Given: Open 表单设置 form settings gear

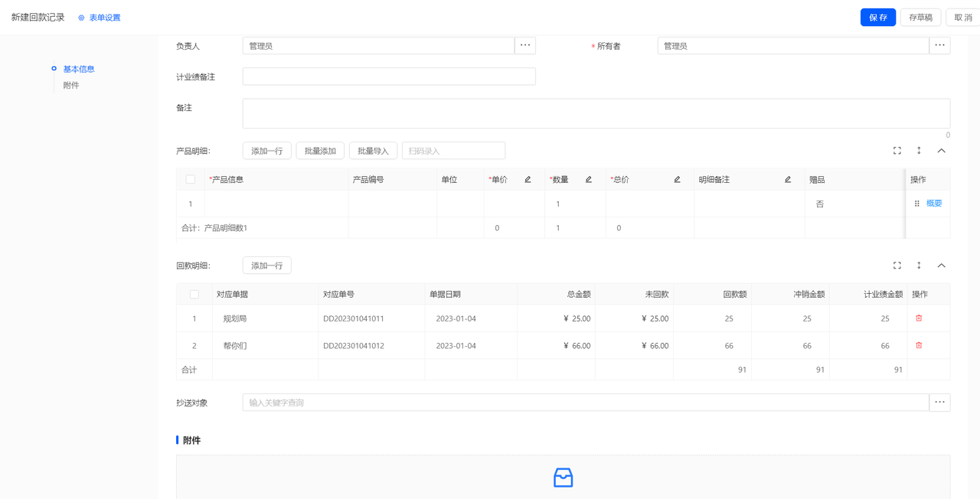Looking at the screenshot, I should click(81, 18).
